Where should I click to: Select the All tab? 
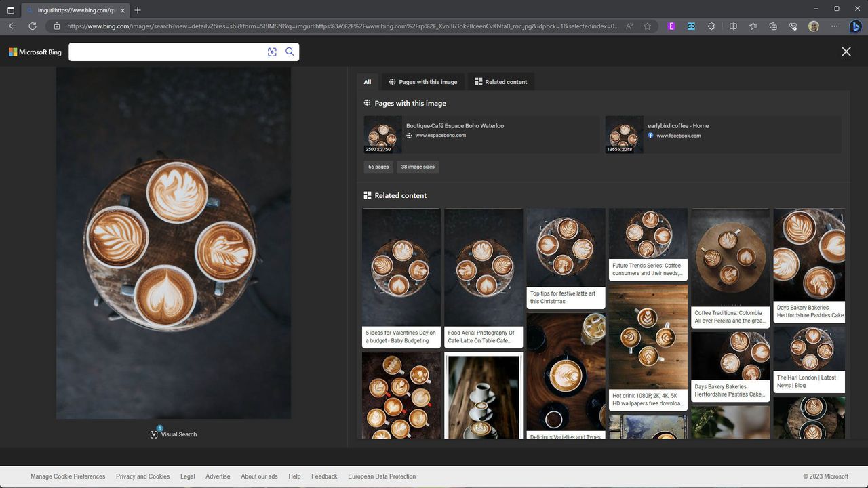click(368, 82)
